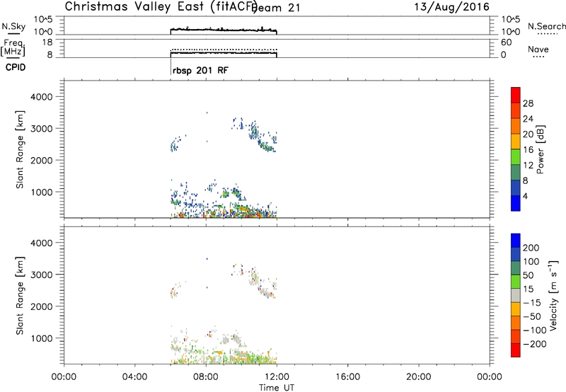Click the 'Time UT' axis label
This screenshot has width=566, height=392.
tap(277, 388)
